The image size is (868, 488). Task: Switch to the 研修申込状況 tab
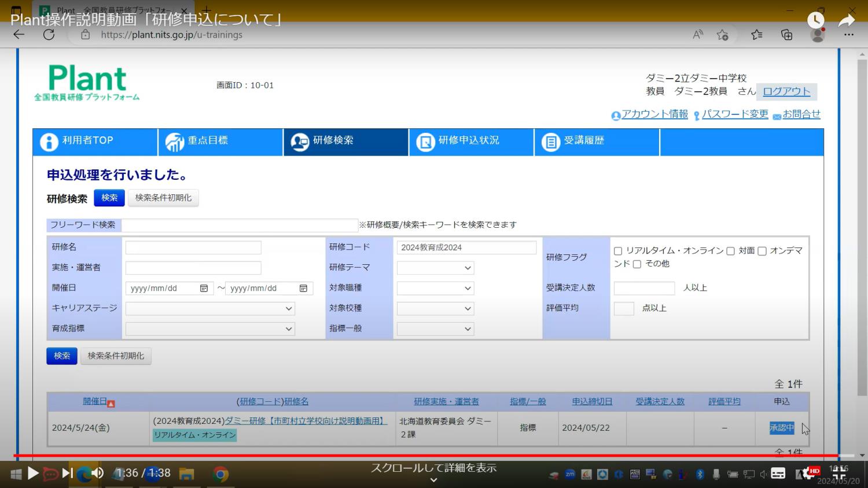(x=472, y=142)
